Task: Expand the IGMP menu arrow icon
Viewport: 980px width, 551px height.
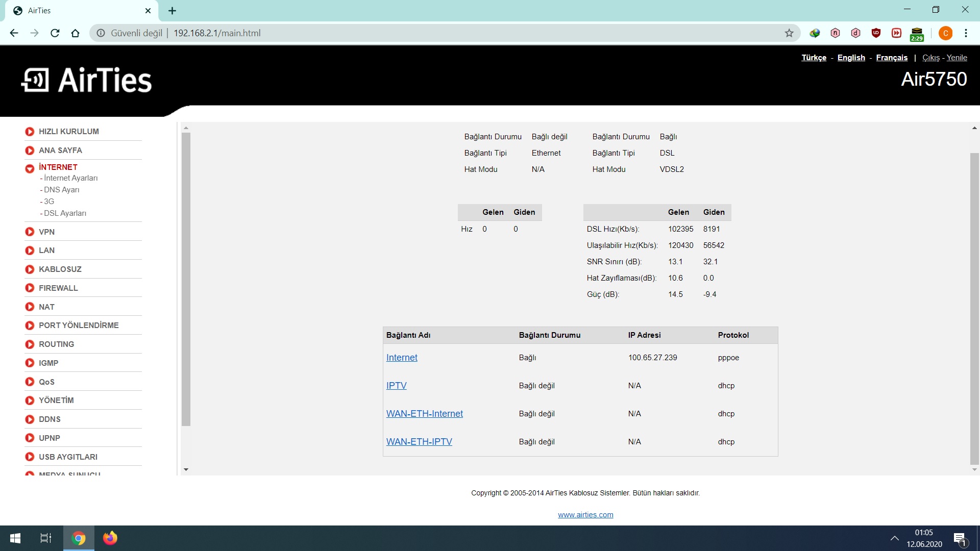Action: tap(30, 363)
